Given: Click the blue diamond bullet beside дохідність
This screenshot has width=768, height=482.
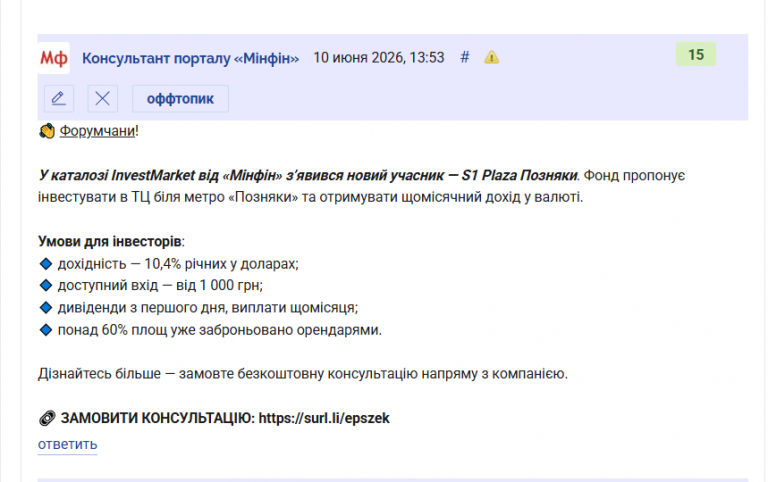Looking at the screenshot, I should (46, 264).
